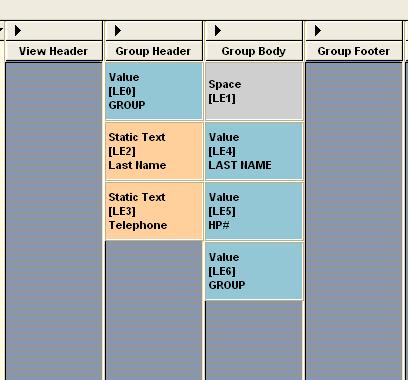
Task: Click the blank header cell right of Group Body arrow
Action: 262,31
